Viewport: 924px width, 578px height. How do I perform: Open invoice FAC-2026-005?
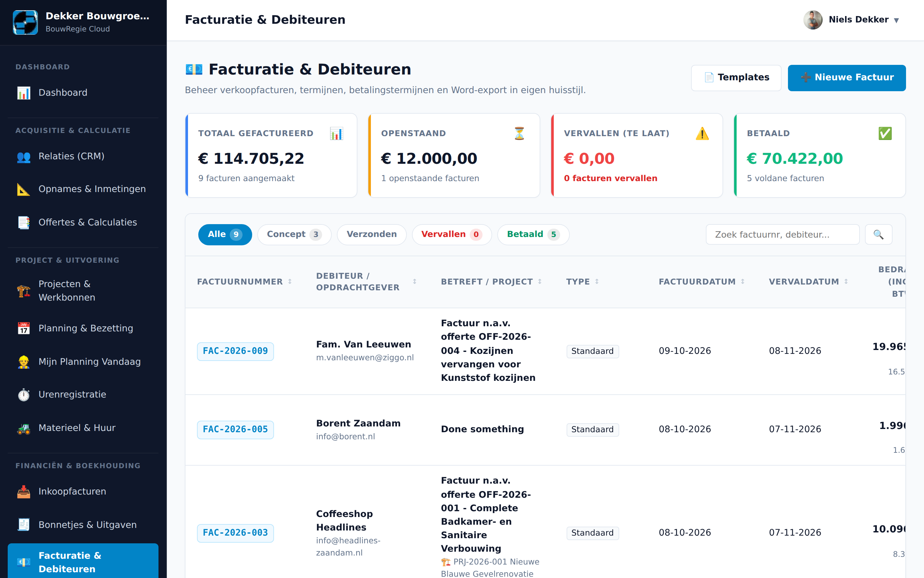[x=235, y=430]
